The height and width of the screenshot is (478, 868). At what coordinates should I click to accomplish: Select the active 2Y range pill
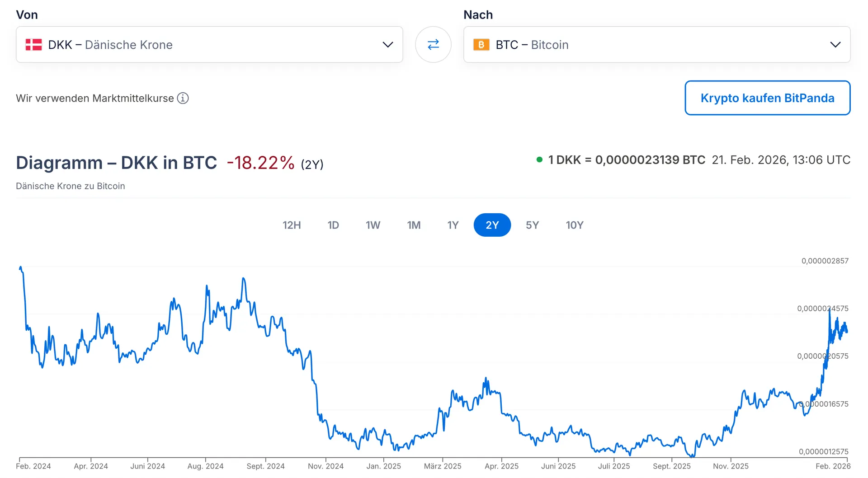click(492, 225)
